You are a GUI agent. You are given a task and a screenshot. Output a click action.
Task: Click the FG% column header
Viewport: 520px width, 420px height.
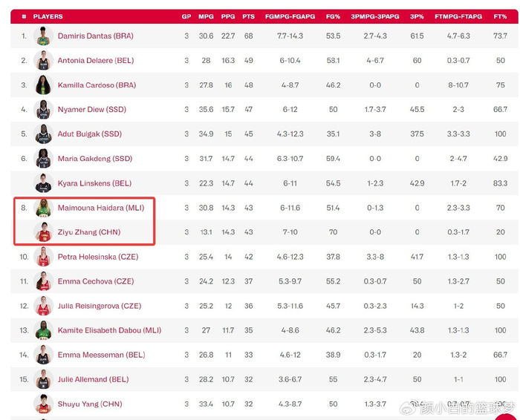pos(333,16)
